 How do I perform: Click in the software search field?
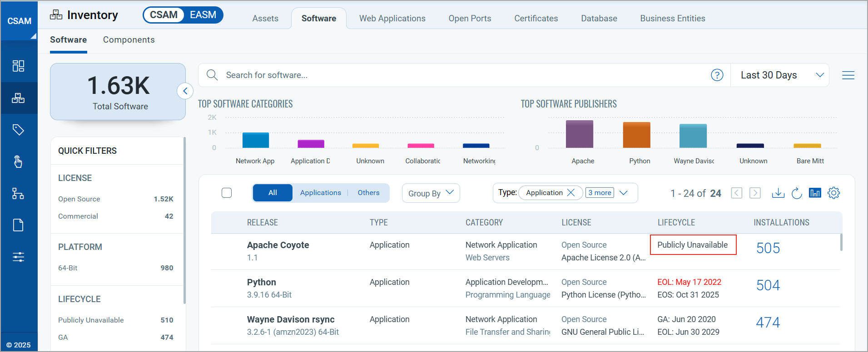pyautogui.click(x=463, y=75)
